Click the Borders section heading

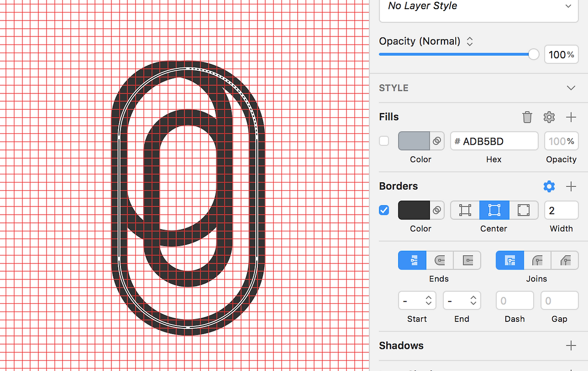(x=399, y=186)
